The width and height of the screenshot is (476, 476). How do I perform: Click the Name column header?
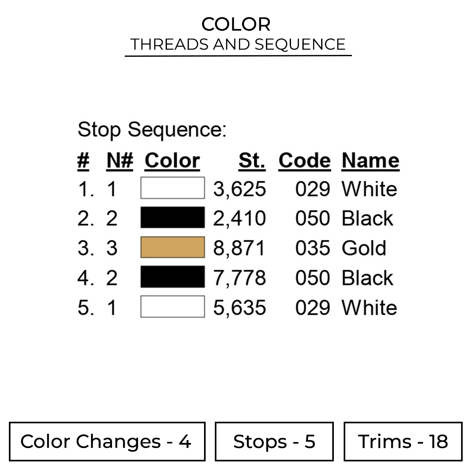(x=370, y=161)
